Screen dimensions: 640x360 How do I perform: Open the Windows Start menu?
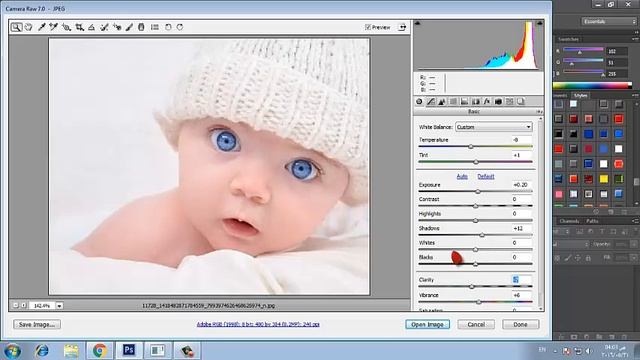tap(12, 351)
